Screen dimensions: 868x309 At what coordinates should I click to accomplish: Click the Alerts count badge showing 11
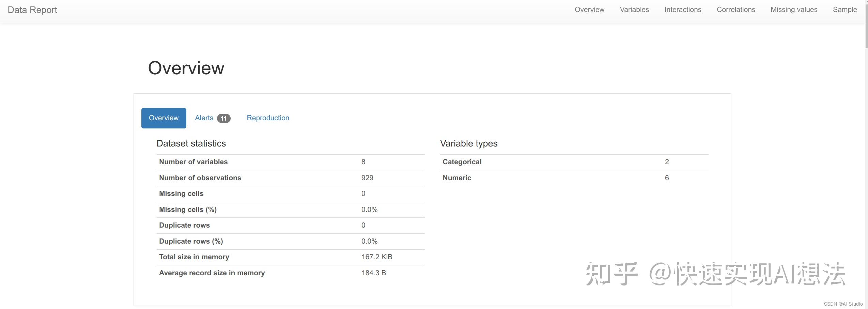coord(223,118)
